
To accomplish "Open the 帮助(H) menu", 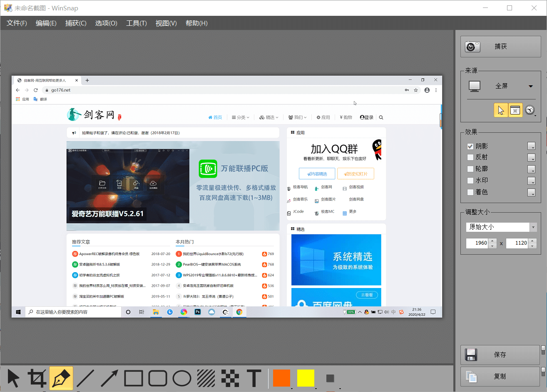I will [x=196, y=23].
